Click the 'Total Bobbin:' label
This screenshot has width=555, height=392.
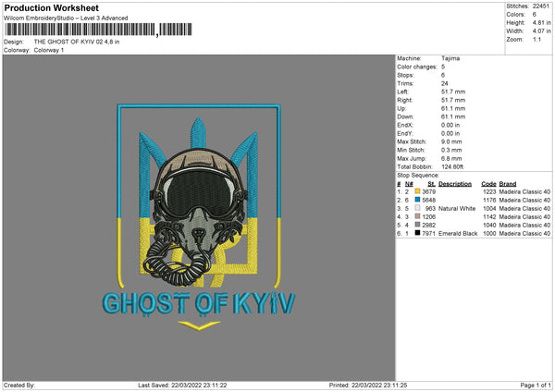pos(414,167)
